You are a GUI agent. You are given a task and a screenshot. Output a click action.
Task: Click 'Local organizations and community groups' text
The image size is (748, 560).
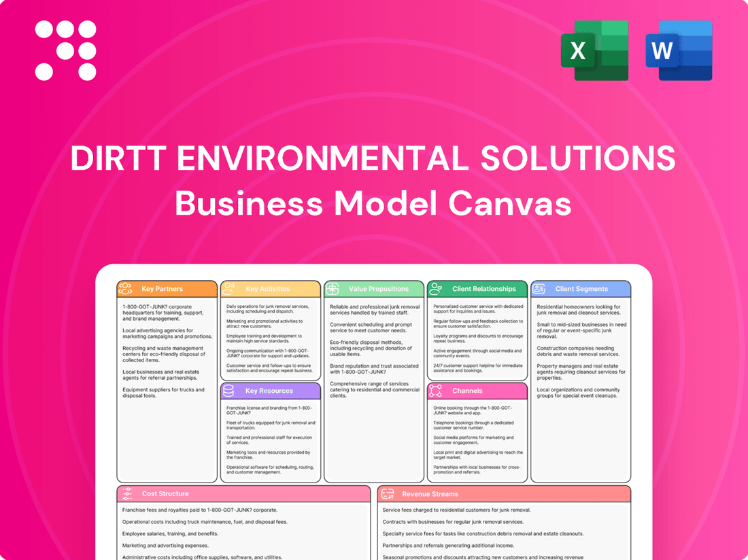578,393
